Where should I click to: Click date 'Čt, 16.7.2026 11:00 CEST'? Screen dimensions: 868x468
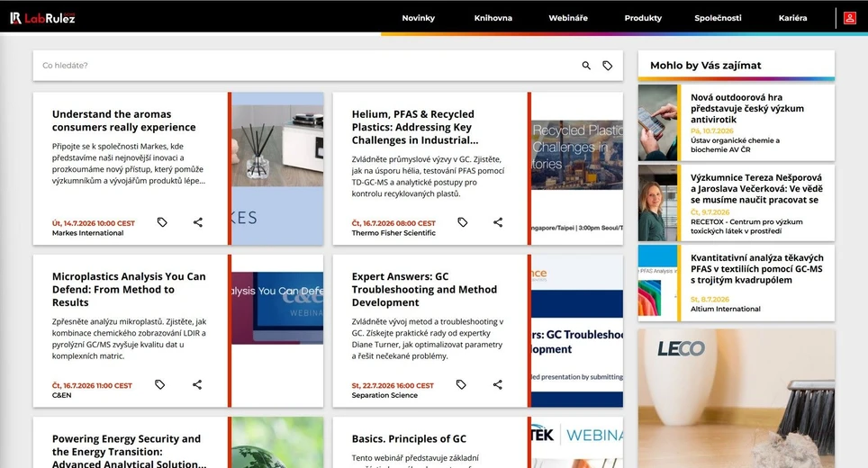[x=92, y=385]
